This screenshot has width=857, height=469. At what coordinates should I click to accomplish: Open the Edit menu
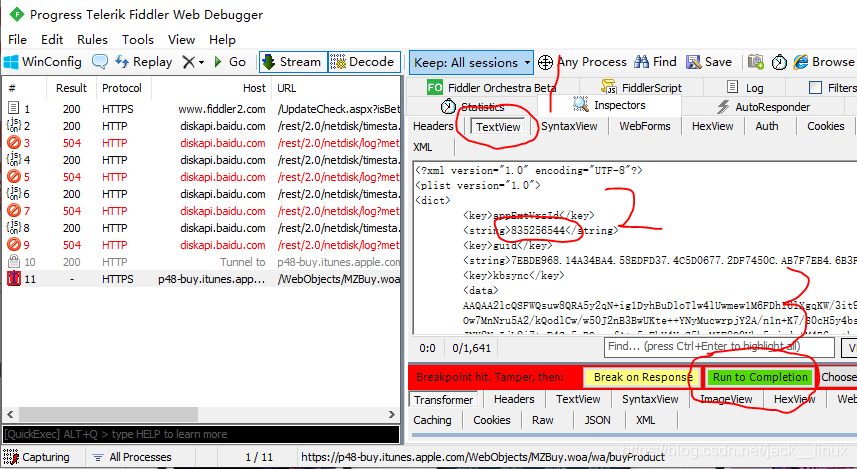click(x=52, y=39)
